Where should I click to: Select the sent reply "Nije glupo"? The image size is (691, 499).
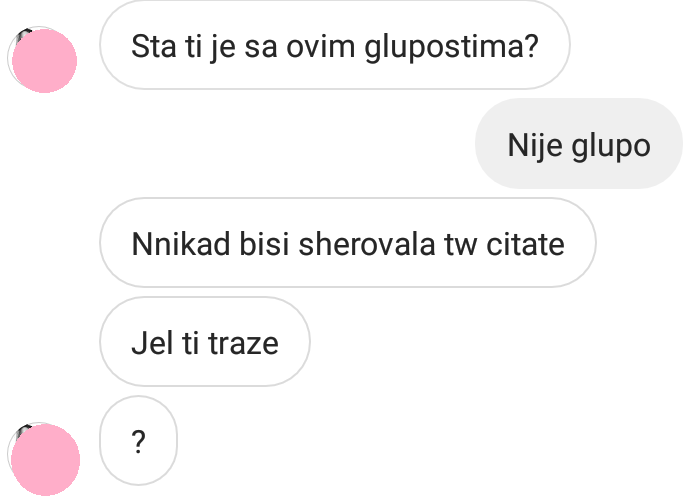[579, 144]
